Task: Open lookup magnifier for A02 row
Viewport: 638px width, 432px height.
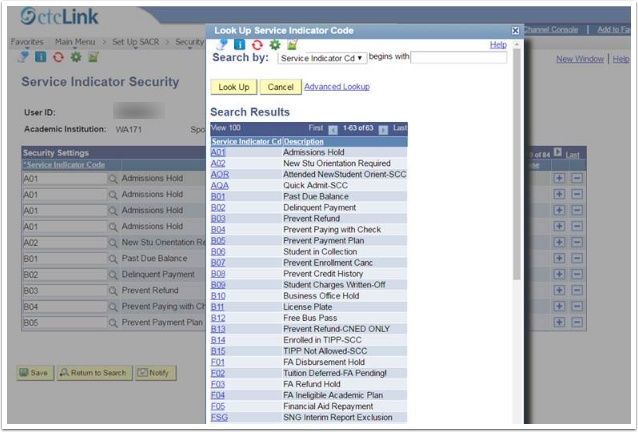Action: [113, 243]
